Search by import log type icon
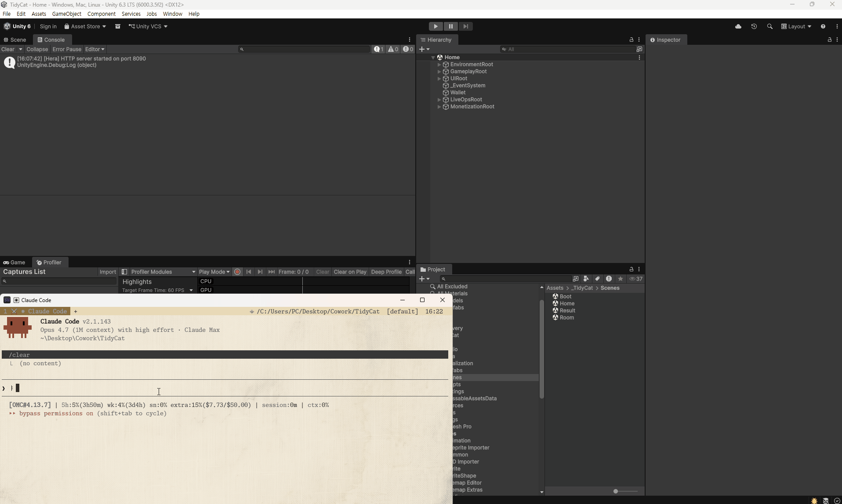This screenshot has height=504, width=842. tap(609, 279)
